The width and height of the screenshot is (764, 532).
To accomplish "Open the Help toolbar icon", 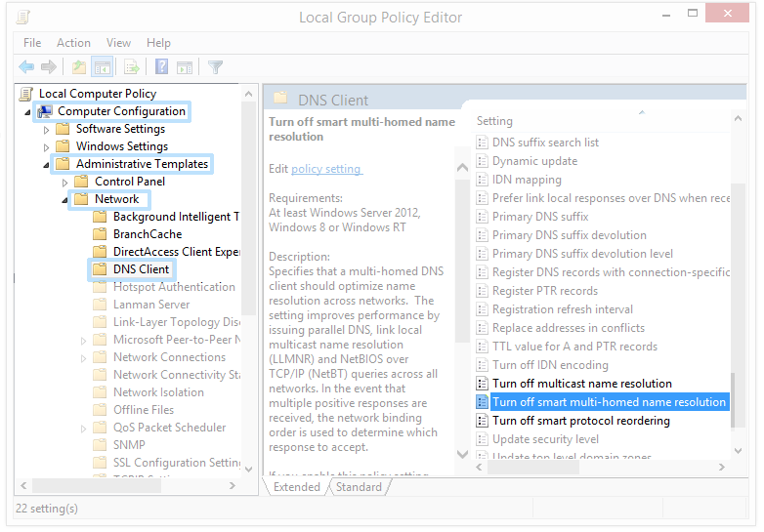I will [x=161, y=66].
